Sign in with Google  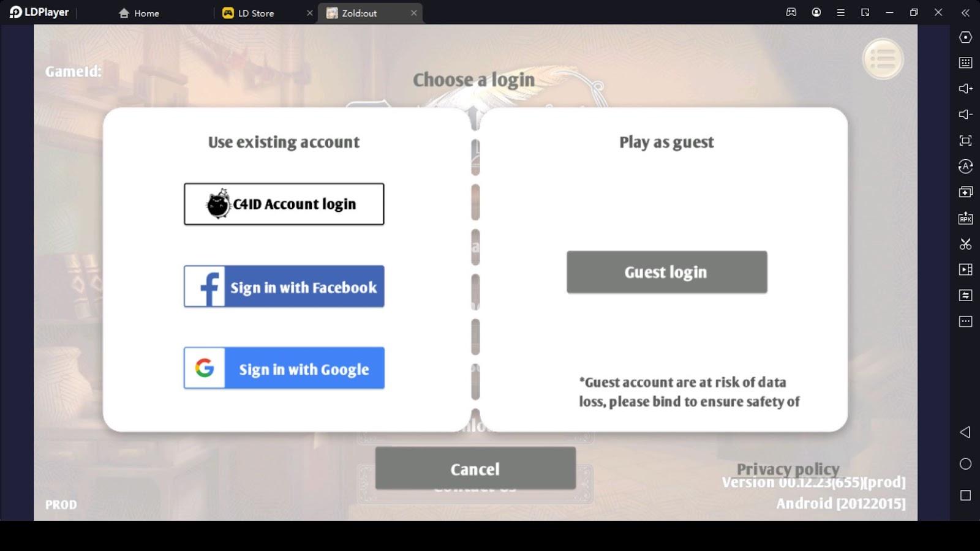(x=284, y=368)
